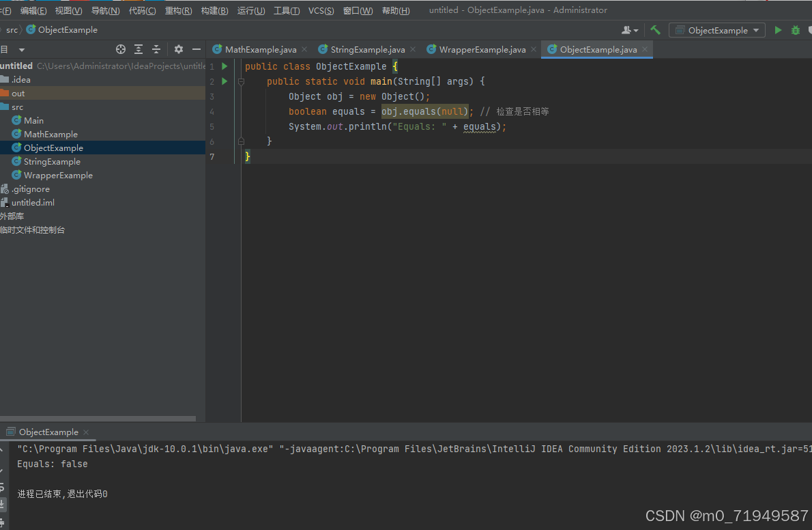Screen dimensions: 812x530
Task: Click the Select Opened File crosshair icon
Action: (x=121, y=49)
